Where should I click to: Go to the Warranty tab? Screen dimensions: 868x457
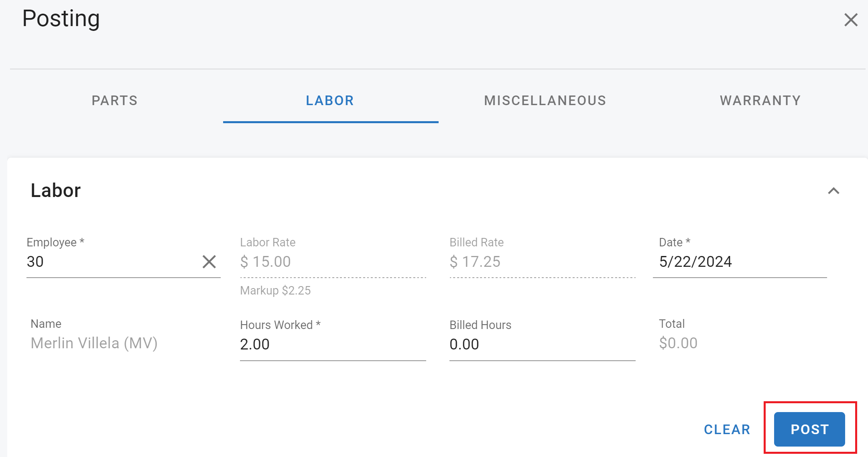(760, 100)
